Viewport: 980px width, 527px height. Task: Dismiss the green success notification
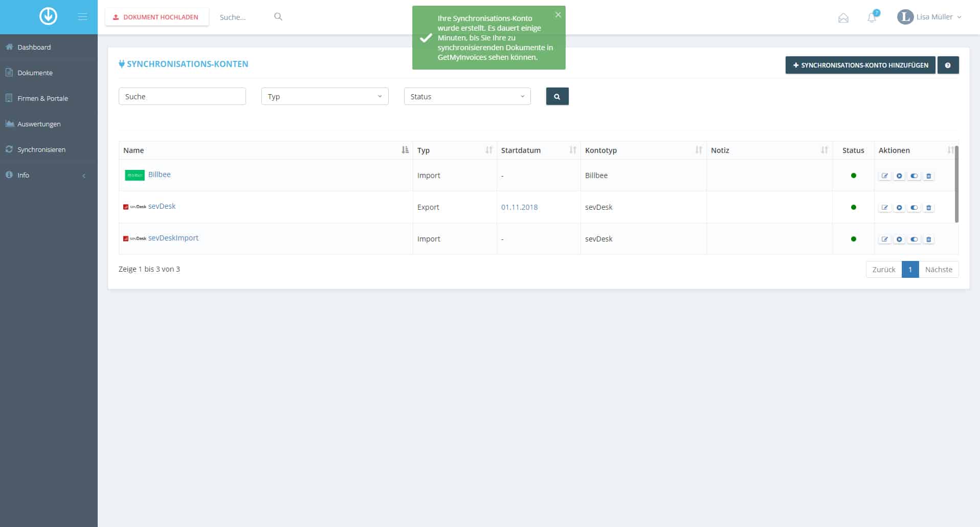(x=558, y=15)
